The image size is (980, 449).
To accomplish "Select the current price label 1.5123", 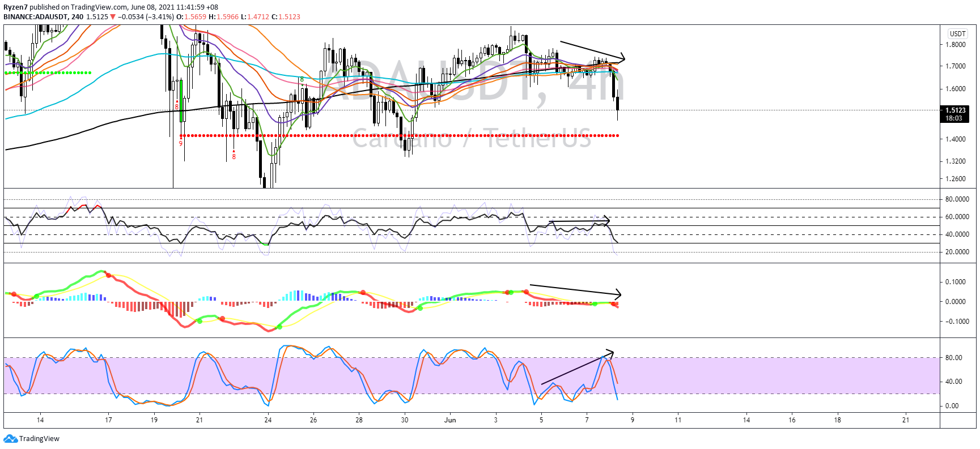I will tap(956, 110).
